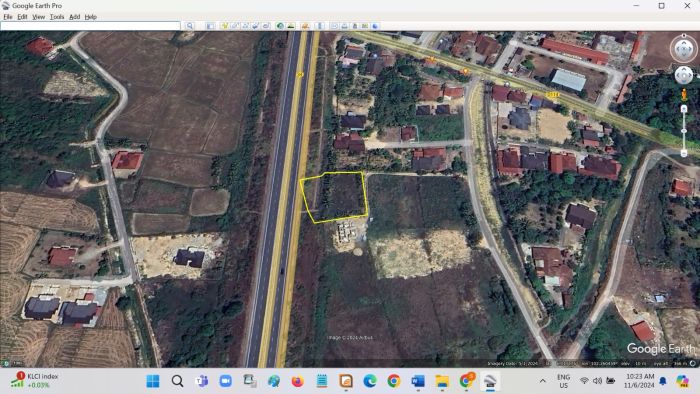
Task: Open Firefox from the taskbar
Action: pos(298,381)
